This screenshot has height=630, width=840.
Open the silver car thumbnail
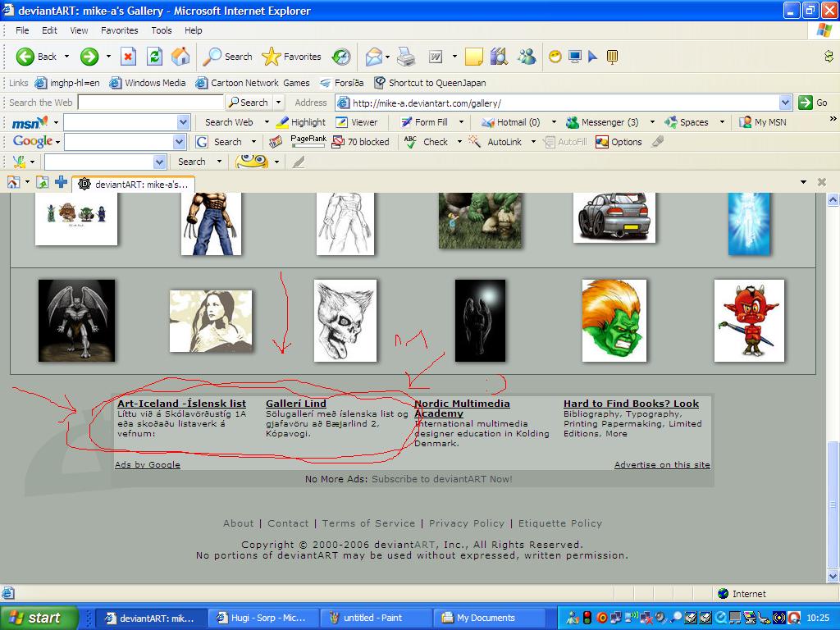(x=614, y=217)
